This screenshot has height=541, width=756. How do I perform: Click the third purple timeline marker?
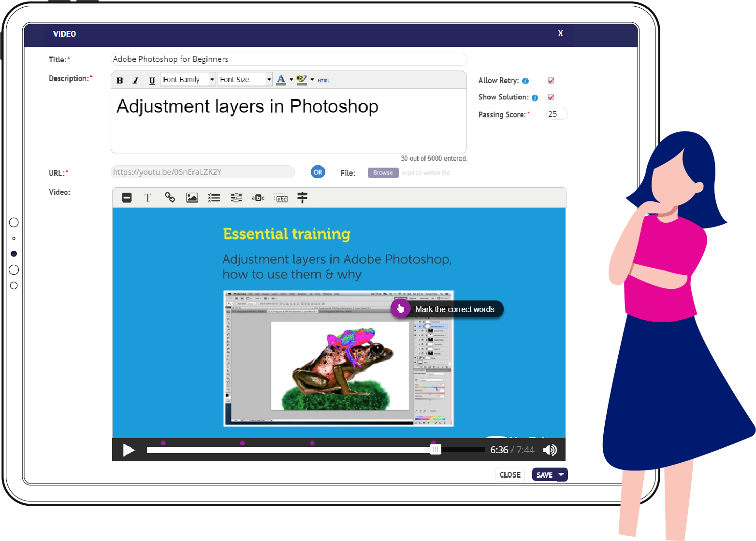click(312, 442)
